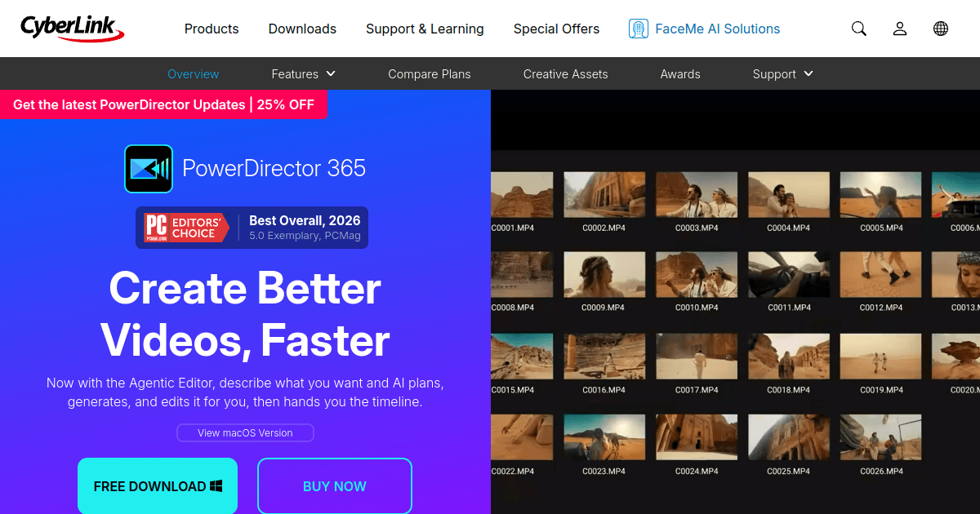Select the C0005.MP4 clip thumbnail
Image resolution: width=980 pixels, height=514 pixels.
[881, 194]
